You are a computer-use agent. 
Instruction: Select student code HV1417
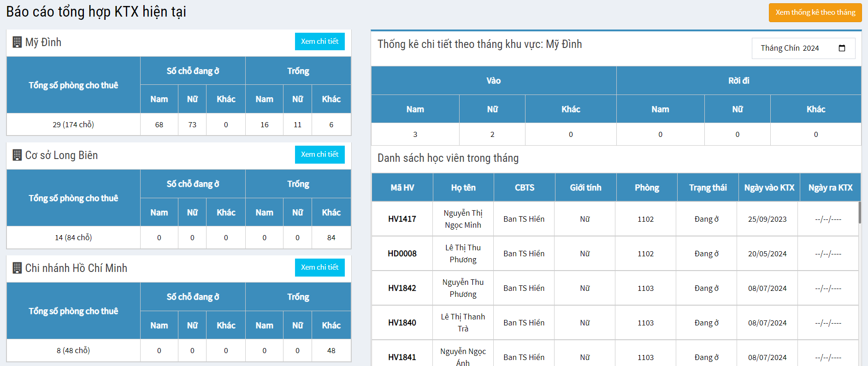tap(402, 219)
